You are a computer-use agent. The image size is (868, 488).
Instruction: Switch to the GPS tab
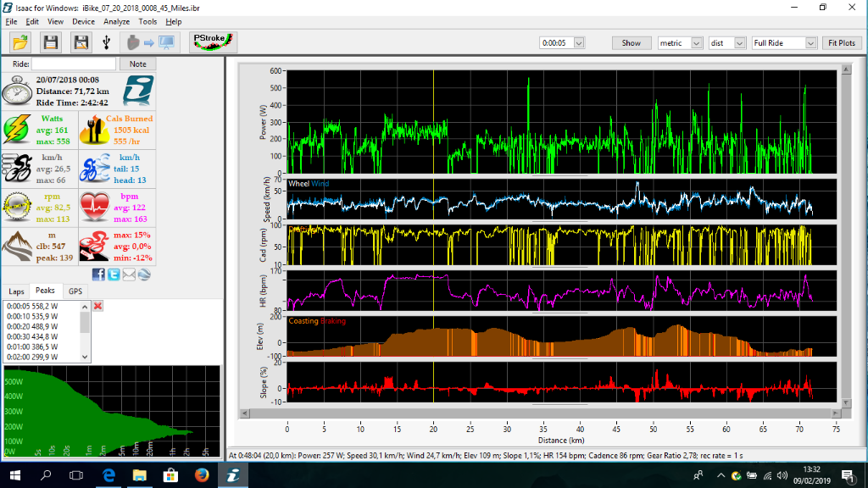pos(75,291)
